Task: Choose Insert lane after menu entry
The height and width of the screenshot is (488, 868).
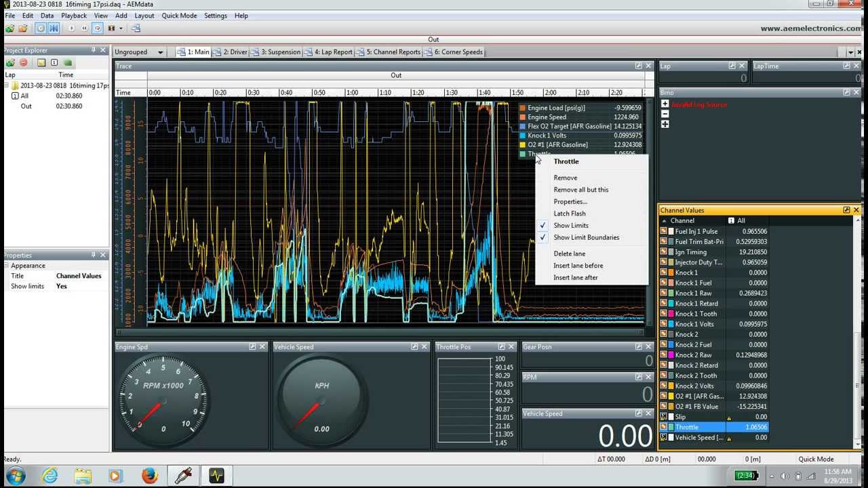Action: coord(575,278)
